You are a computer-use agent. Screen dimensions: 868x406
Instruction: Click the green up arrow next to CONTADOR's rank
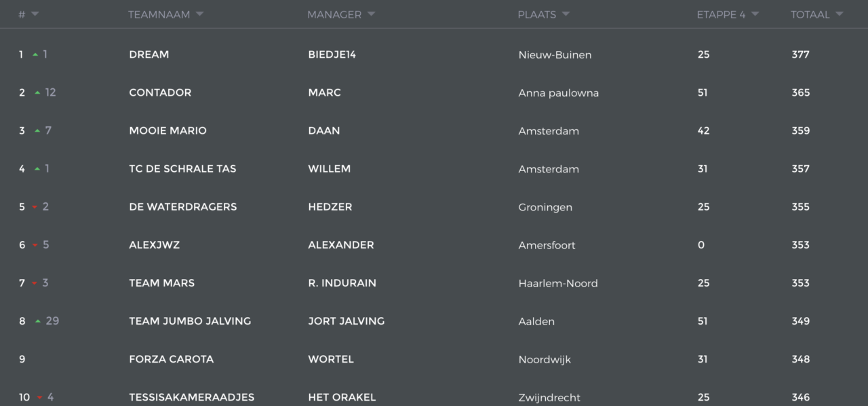coord(37,93)
